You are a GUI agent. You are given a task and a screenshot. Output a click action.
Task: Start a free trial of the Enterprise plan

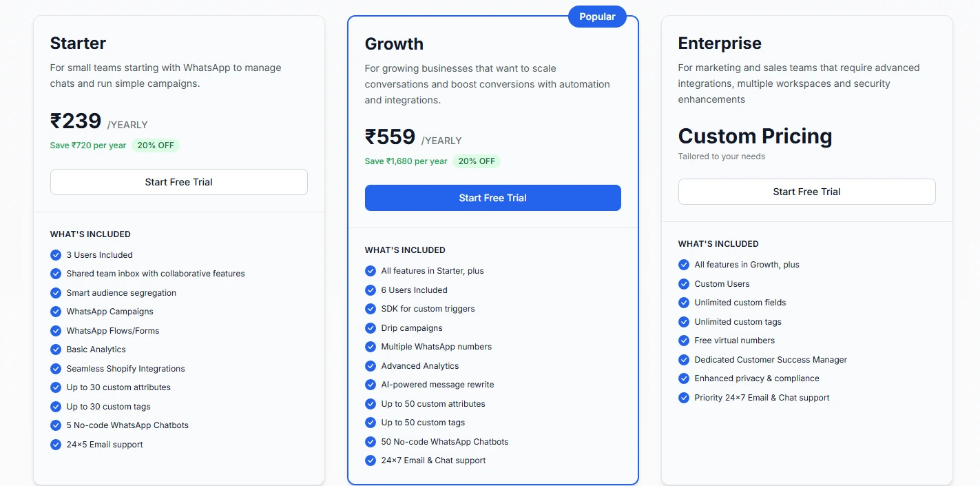coord(806,192)
